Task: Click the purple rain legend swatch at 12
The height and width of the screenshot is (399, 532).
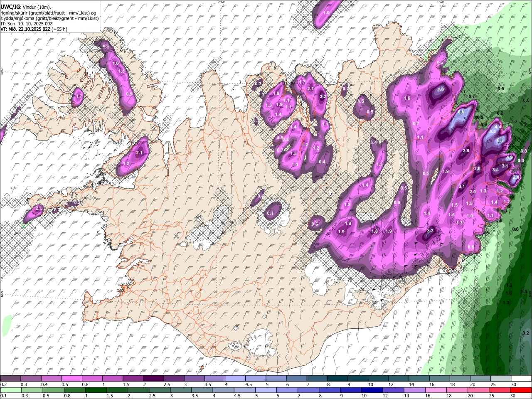Action: tap(393, 390)
